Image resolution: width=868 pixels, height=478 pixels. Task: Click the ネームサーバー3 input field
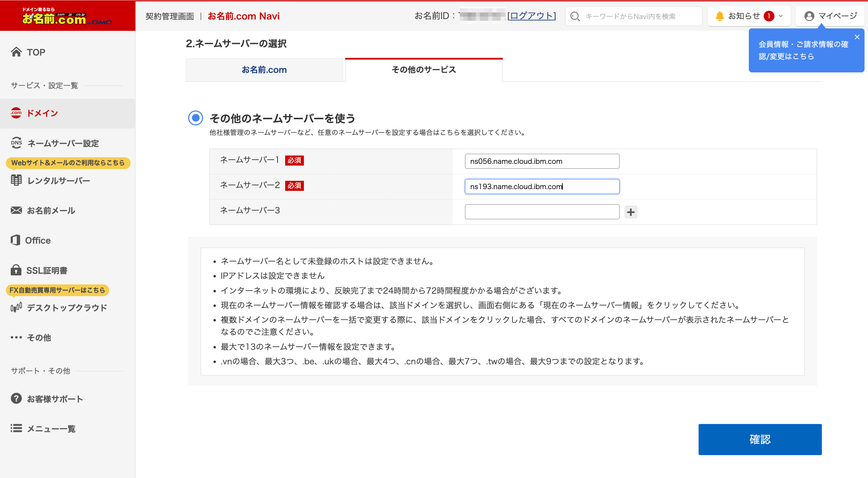[542, 212]
